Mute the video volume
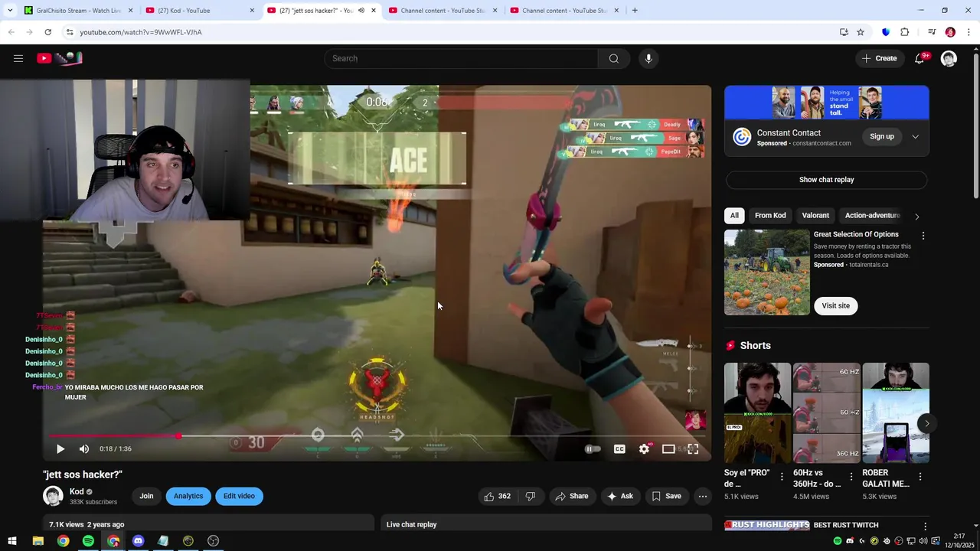Screen dimensions: 980x551 point(84,449)
